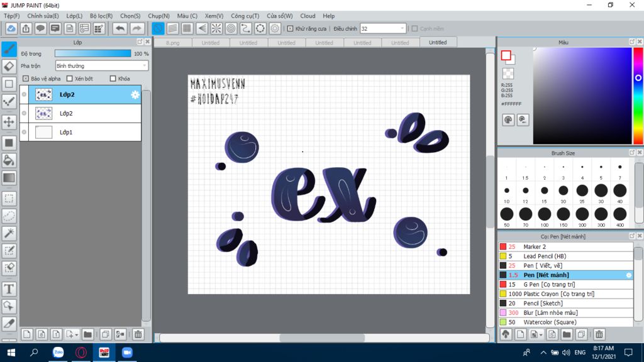Open settings gear of the selected Lớp2 layer
Viewport: 644px width, 362px height.
[x=135, y=95]
